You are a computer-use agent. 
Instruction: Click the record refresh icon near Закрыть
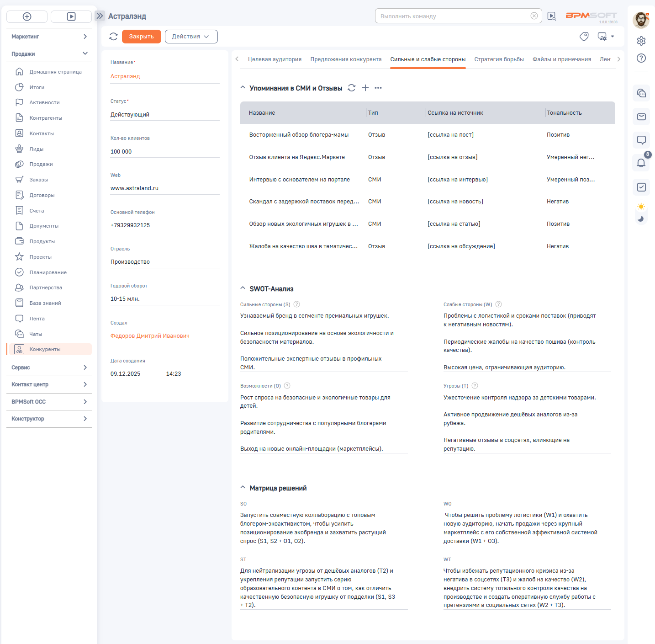113,37
